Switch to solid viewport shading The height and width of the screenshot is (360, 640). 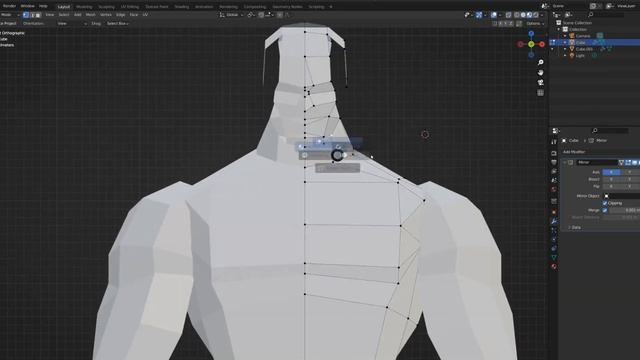[523, 15]
